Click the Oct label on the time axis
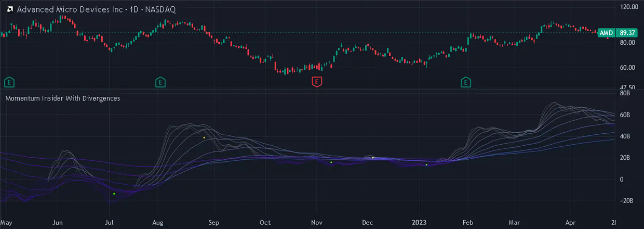644x229 pixels. [x=265, y=222]
